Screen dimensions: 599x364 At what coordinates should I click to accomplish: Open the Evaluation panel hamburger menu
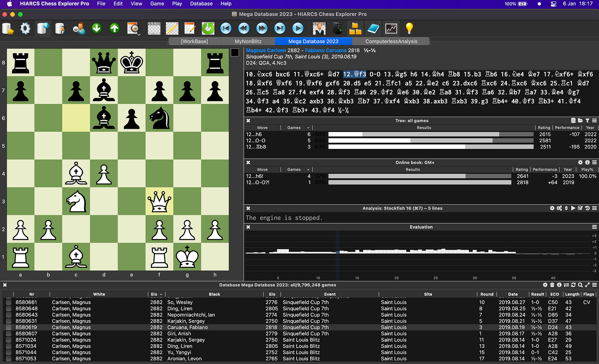click(594, 227)
